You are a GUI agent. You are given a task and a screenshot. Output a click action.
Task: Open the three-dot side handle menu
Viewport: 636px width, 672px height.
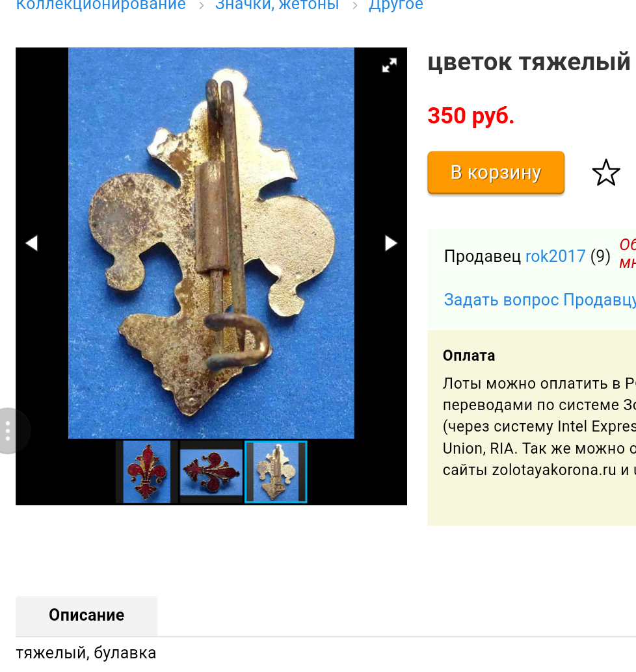pyautogui.click(x=8, y=430)
